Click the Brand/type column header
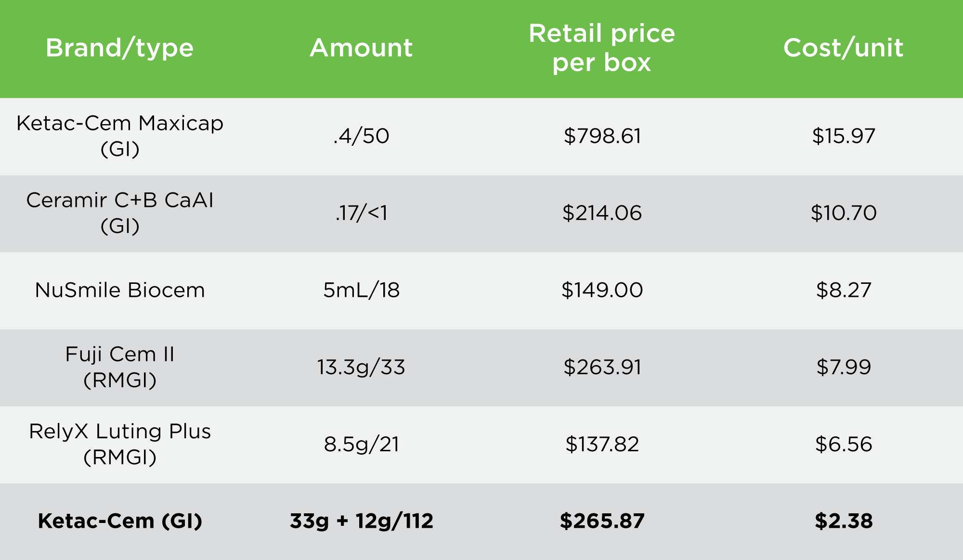963x560 pixels. (x=119, y=48)
